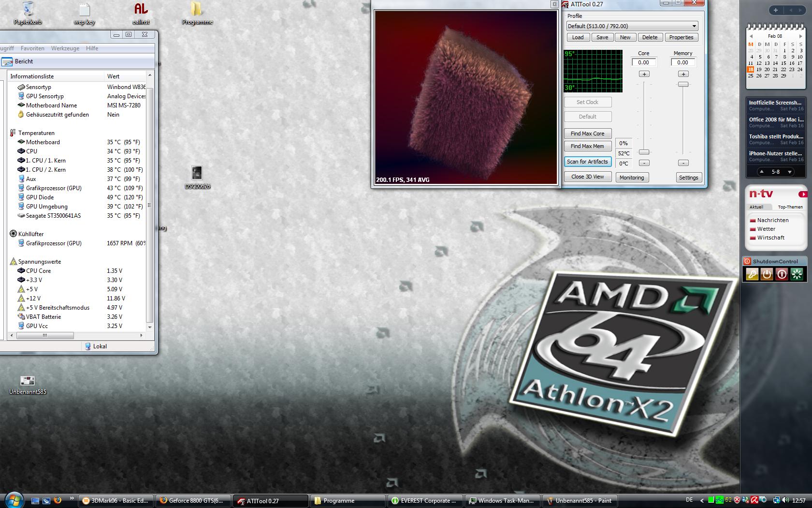Click the Memory clock vertical slider handle

tap(683, 84)
